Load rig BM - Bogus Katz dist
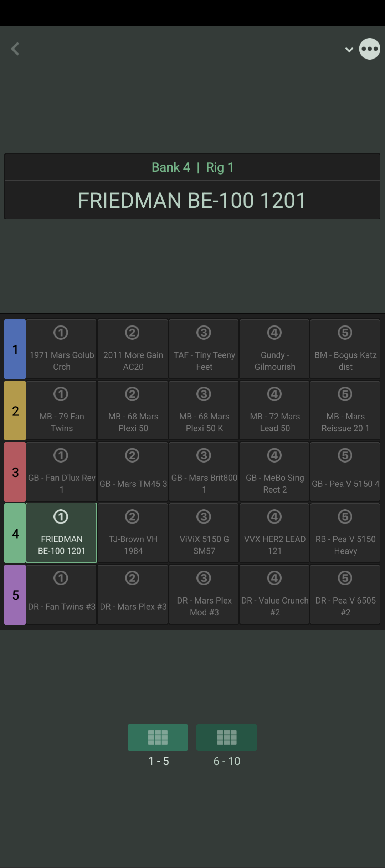The height and width of the screenshot is (868, 385). click(x=345, y=349)
